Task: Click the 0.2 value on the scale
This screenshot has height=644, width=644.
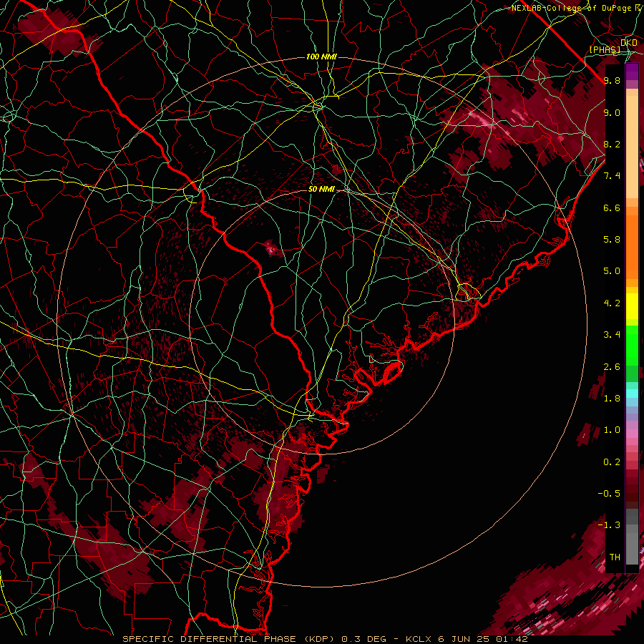Action: tap(612, 462)
